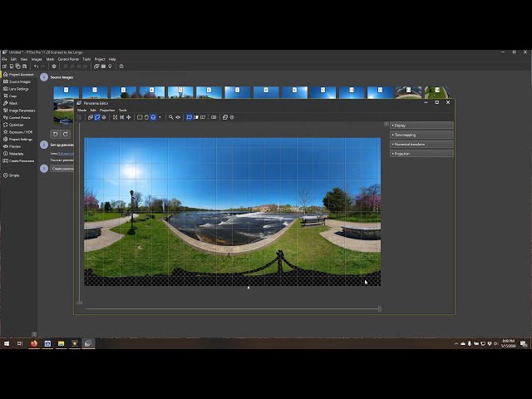
Task: Open the Optimizer in the sidebar
Action: [x=13, y=125]
